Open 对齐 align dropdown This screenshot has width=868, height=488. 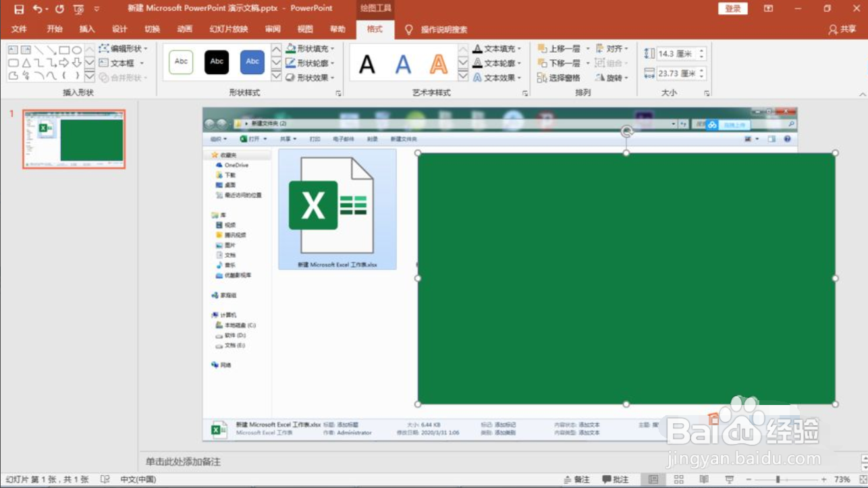click(x=612, y=49)
